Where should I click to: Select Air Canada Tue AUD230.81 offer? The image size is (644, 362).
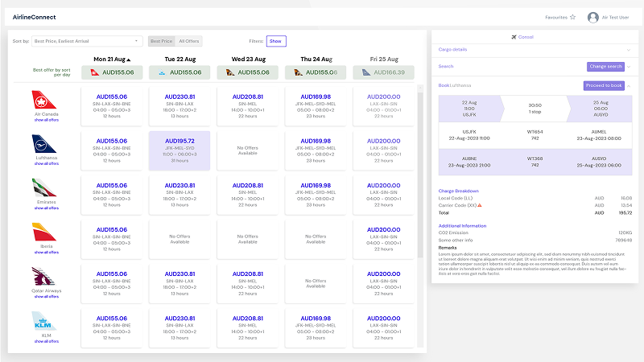(x=180, y=106)
